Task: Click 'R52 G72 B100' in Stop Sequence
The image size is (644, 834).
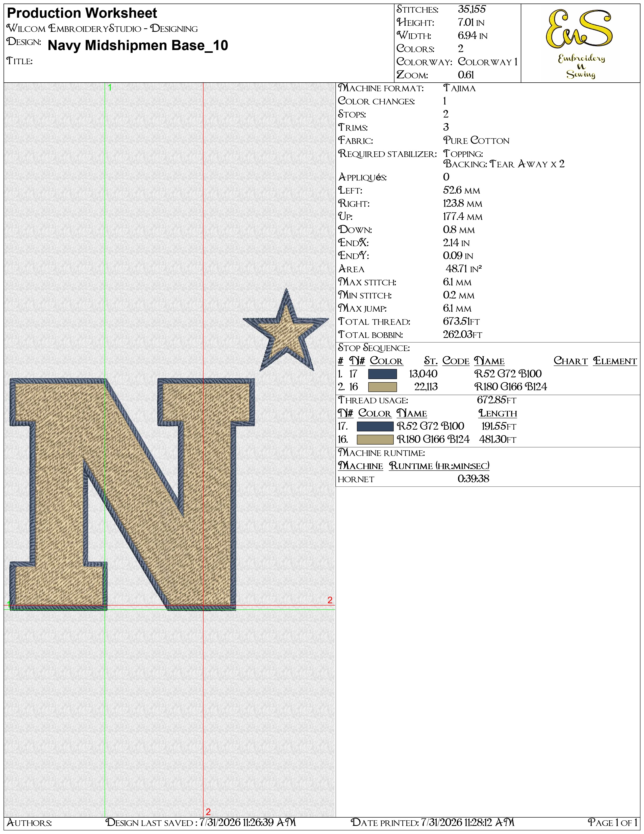Action: (x=508, y=374)
